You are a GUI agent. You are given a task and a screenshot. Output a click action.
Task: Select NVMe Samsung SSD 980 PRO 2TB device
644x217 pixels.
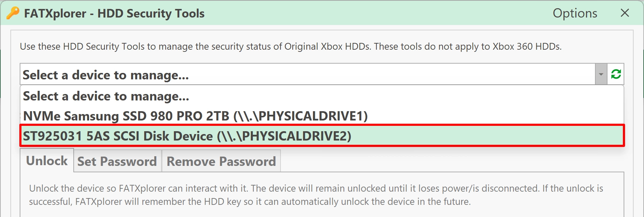pos(322,116)
